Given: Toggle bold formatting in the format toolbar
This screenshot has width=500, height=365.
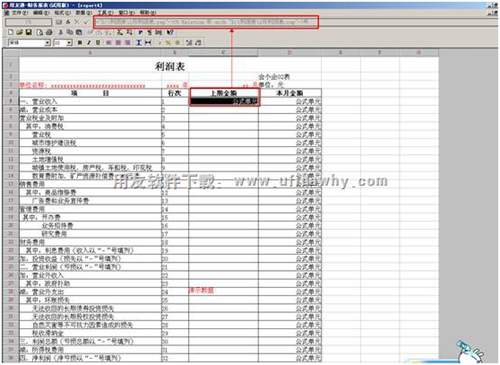Looking at the screenshot, I should coord(80,43).
